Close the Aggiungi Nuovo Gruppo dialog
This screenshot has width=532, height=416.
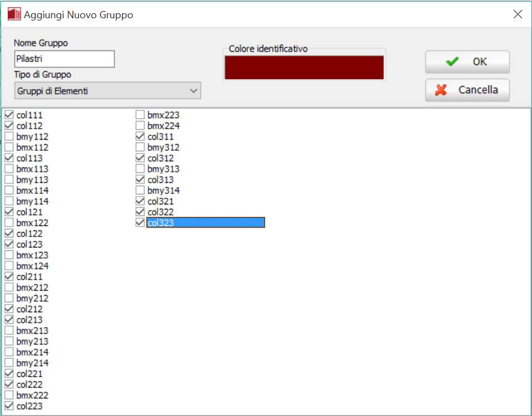(518, 15)
